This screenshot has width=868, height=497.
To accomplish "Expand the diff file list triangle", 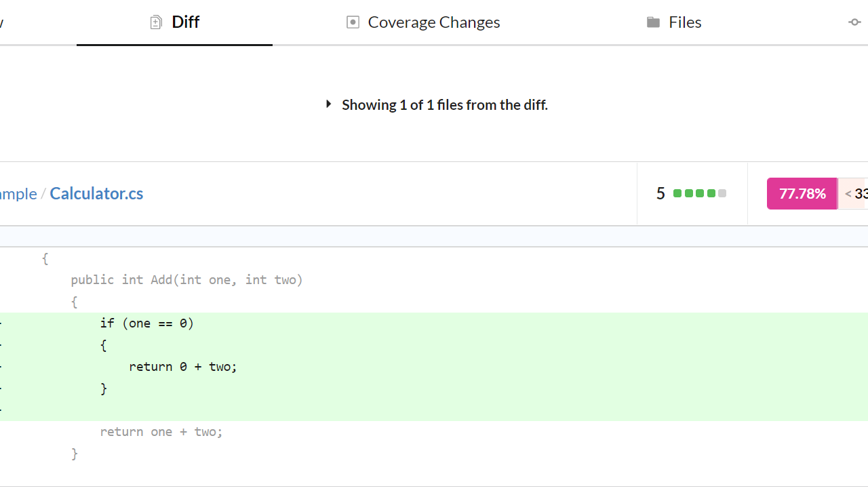I will tap(329, 104).
